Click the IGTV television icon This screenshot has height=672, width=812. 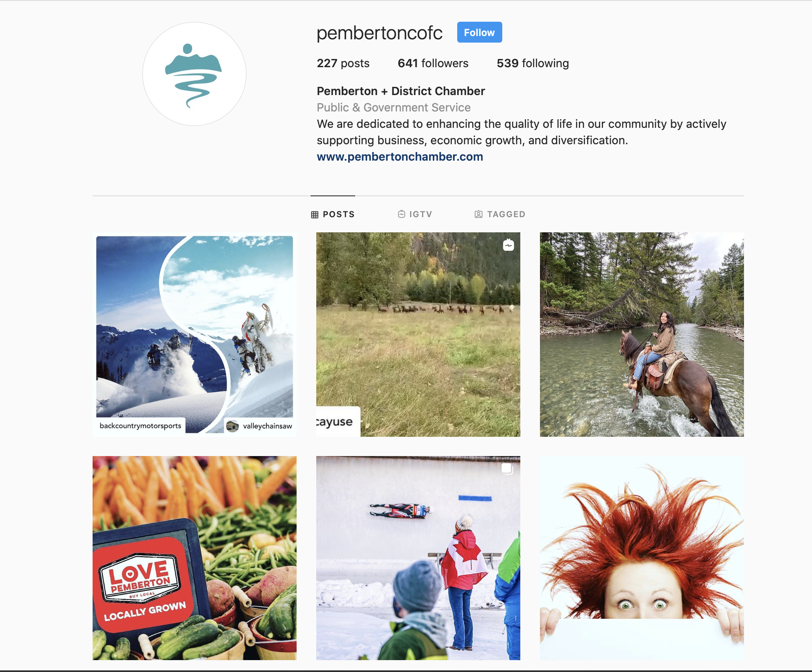click(x=401, y=214)
